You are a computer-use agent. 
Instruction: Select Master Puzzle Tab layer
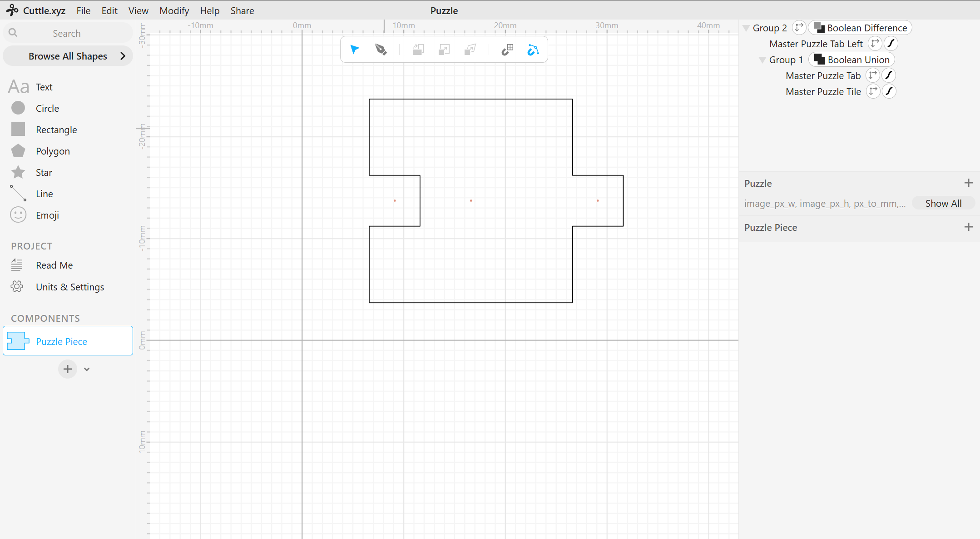pyautogui.click(x=823, y=76)
